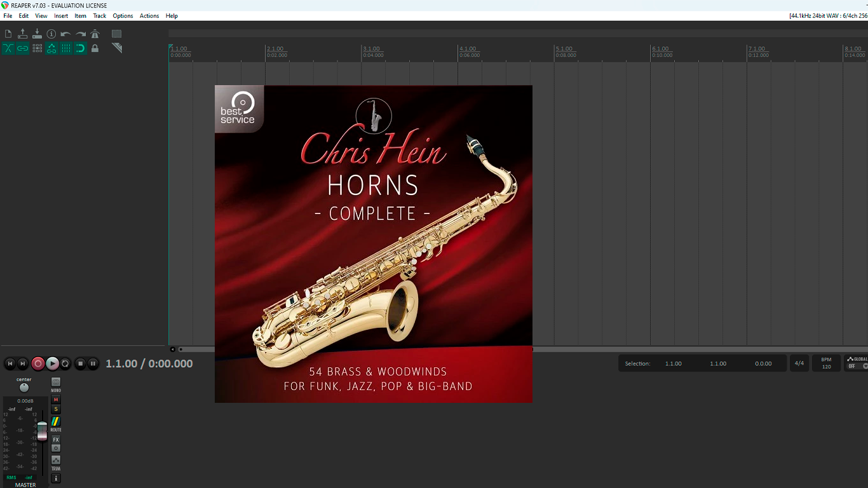868x488 pixels.
Task: Toggle master Mono button
Action: [x=56, y=382]
